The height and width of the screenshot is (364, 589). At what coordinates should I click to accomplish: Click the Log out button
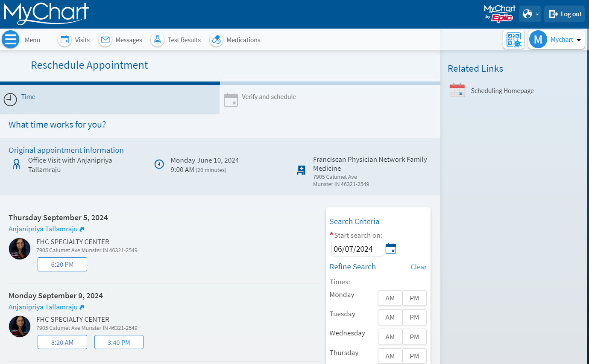(x=565, y=14)
